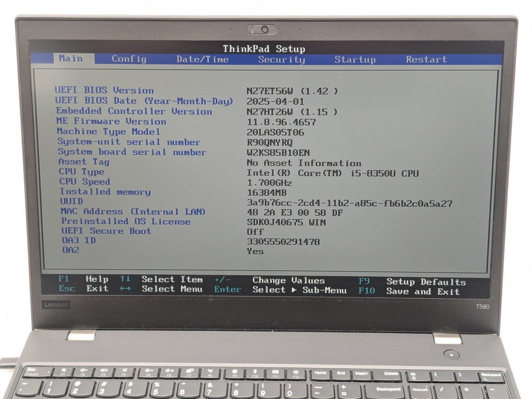Click the UEFI Secure Boot label

106,231
